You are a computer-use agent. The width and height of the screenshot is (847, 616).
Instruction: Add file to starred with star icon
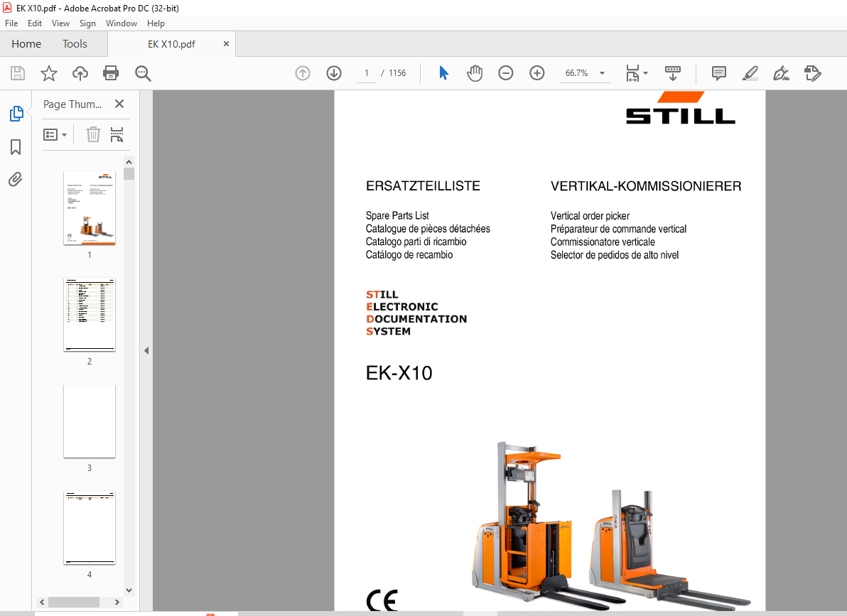[49, 73]
